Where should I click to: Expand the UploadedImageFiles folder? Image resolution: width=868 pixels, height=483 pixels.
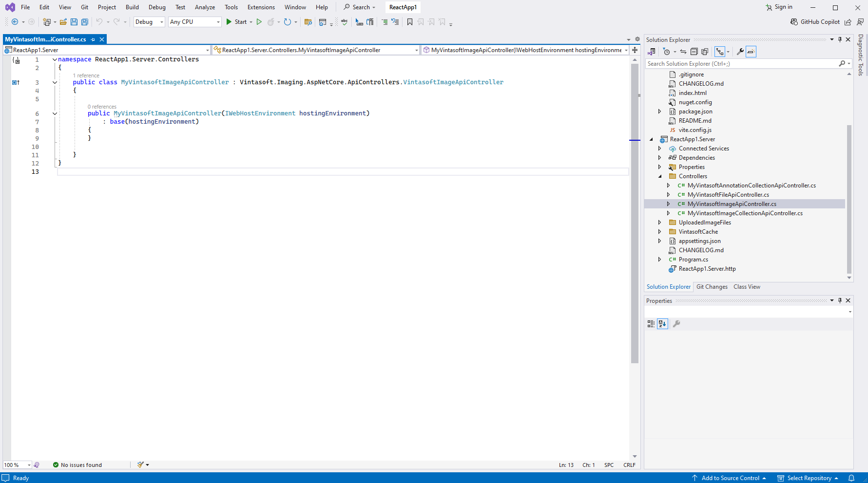point(660,223)
